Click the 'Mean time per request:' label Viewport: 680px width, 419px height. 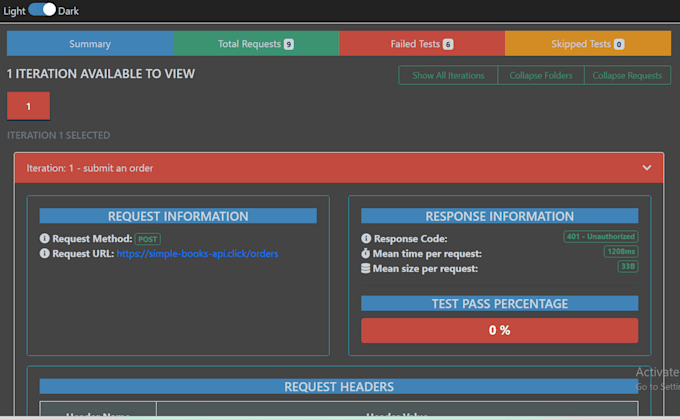click(x=427, y=253)
